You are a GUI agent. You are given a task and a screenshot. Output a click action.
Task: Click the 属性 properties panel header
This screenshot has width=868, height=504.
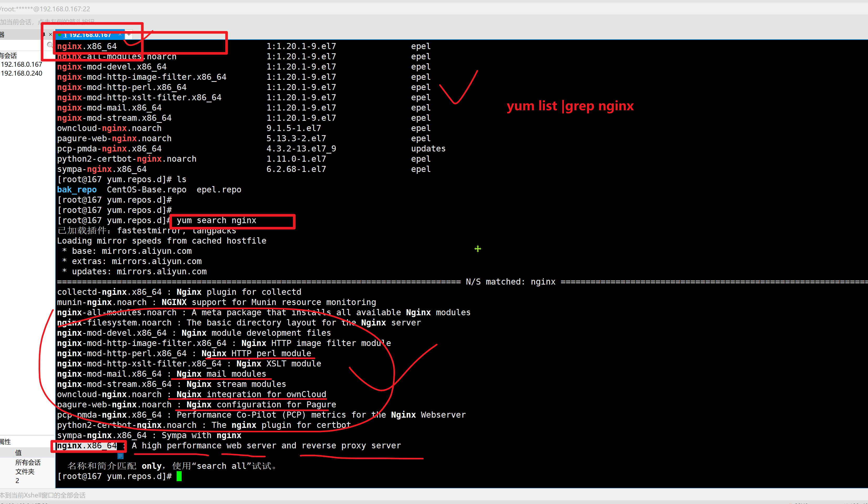pyautogui.click(x=6, y=442)
